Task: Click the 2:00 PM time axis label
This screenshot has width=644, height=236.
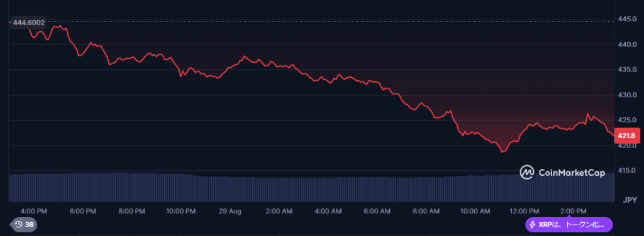Action: pyautogui.click(x=574, y=212)
